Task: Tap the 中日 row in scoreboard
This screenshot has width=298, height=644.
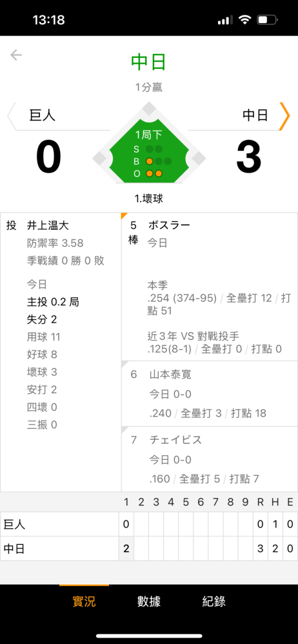Action: point(149,548)
